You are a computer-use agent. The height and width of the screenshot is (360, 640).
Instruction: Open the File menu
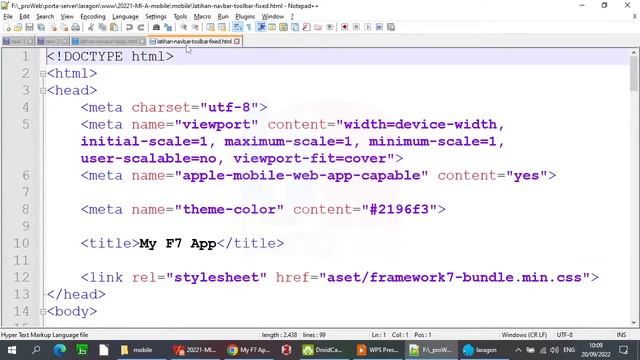[x=8, y=17]
